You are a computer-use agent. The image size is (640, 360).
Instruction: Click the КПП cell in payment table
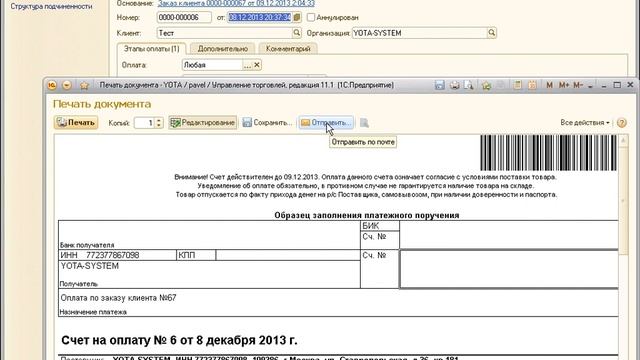[196, 255]
